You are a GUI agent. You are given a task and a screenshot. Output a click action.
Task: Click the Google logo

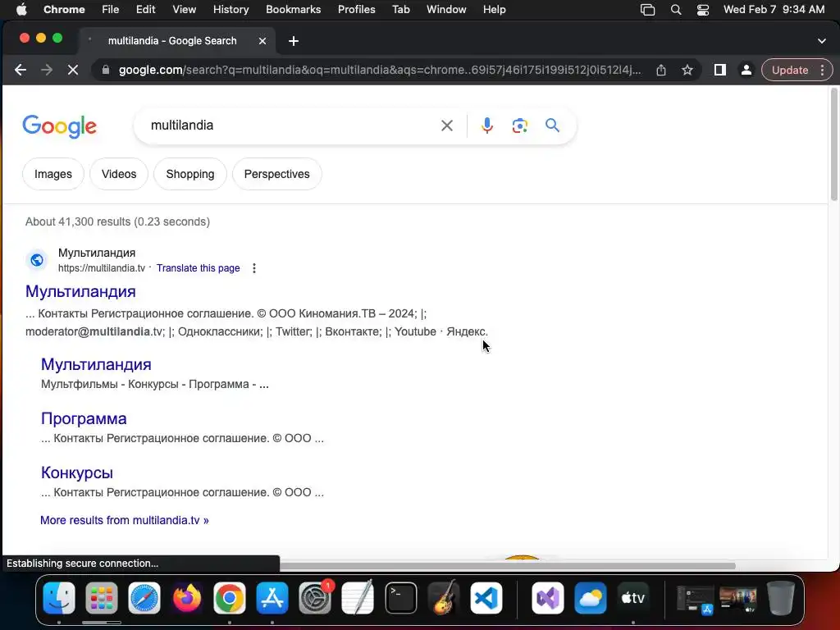(x=59, y=126)
